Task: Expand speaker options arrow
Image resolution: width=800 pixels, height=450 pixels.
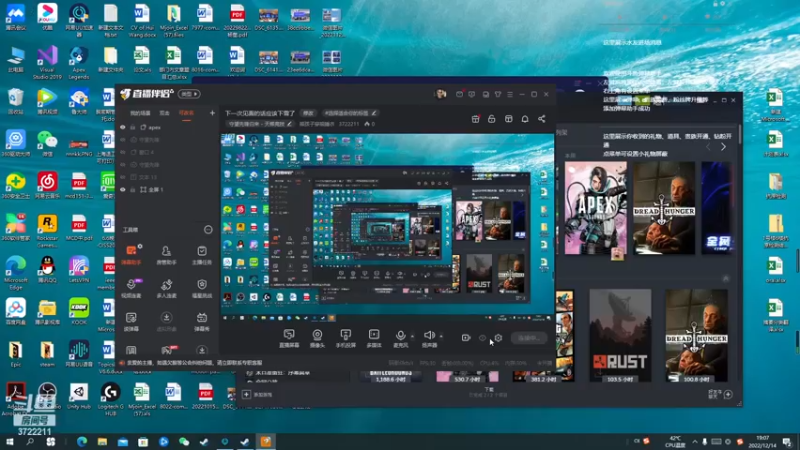Action: (441, 336)
